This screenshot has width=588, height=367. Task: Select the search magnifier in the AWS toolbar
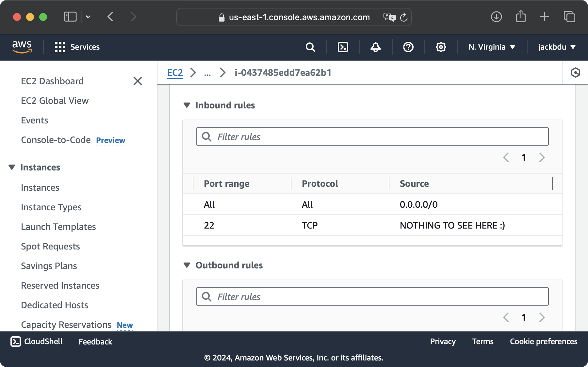coord(310,47)
